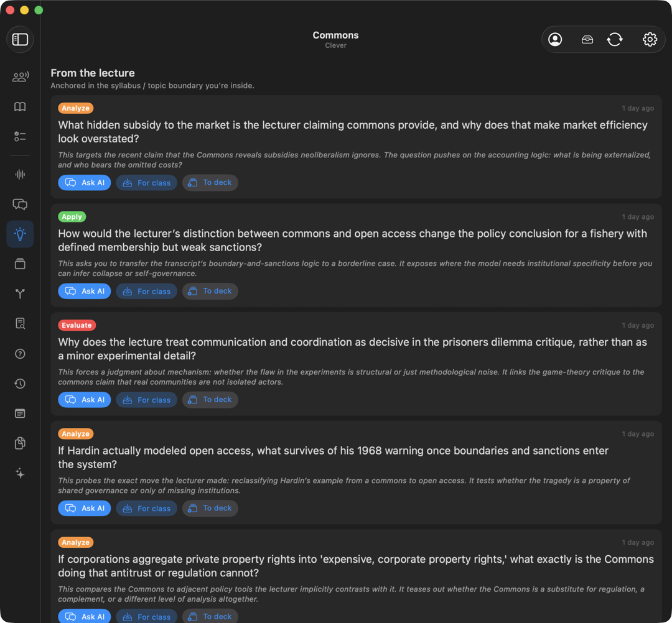Click 'This compares the Commons to adjacent' description
Viewport: 672px width, 623px height.
[351, 594]
